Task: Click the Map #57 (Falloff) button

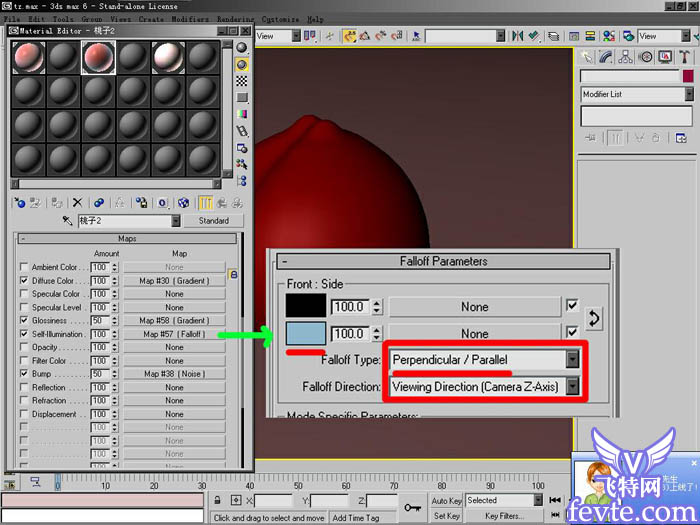Action: pyautogui.click(x=174, y=334)
